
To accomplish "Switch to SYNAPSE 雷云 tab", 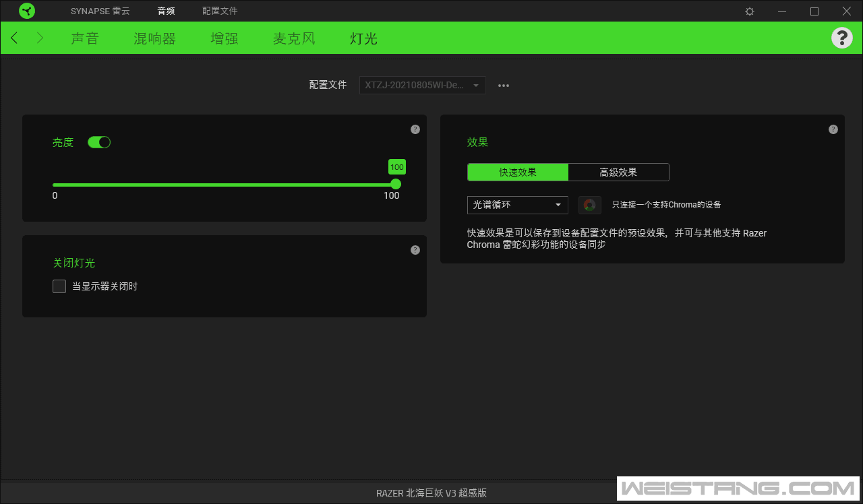I will pyautogui.click(x=100, y=11).
